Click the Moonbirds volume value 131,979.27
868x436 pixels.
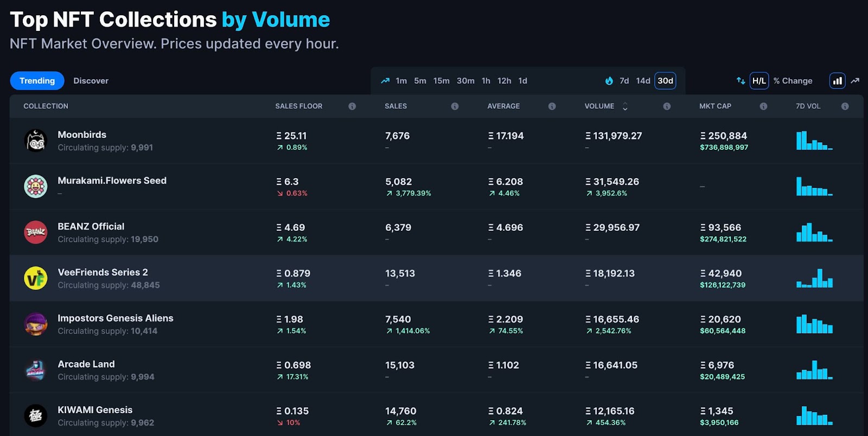[x=614, y=136]
